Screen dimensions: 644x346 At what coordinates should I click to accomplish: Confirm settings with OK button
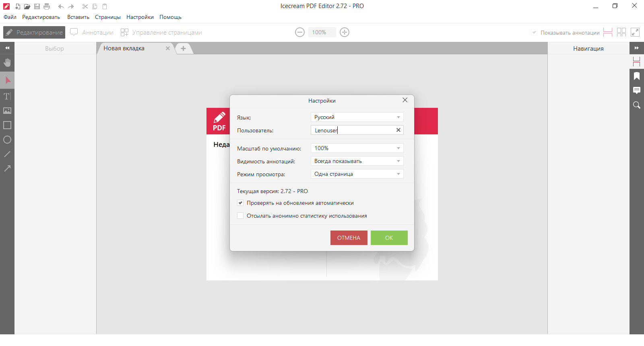pos(389,238)
